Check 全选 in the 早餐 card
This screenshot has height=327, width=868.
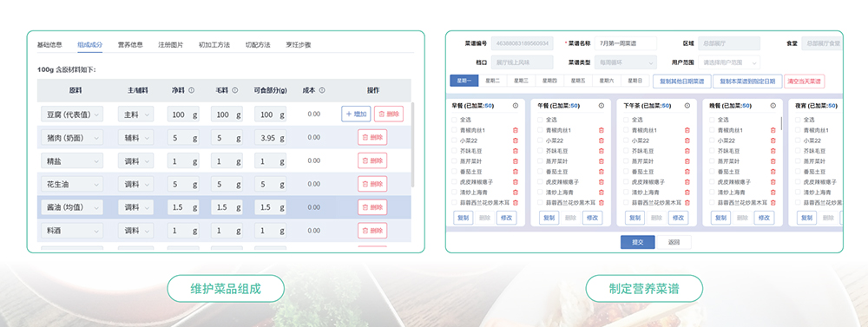455,120
